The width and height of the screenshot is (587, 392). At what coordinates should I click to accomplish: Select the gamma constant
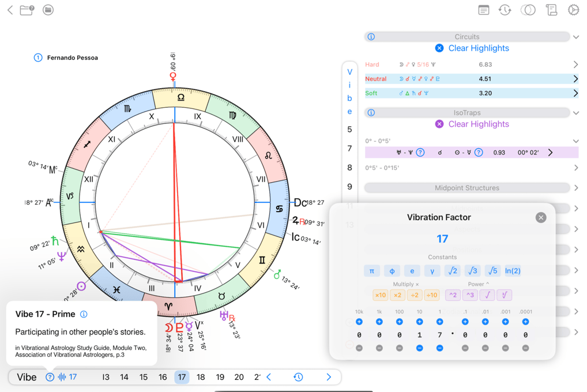point(432,271)
